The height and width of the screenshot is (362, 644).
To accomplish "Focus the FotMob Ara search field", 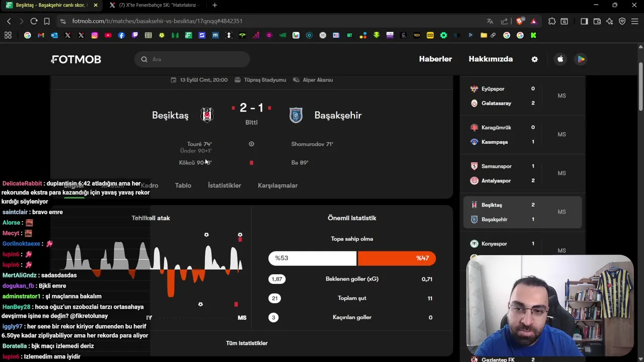I will click(x=192, y=59).
